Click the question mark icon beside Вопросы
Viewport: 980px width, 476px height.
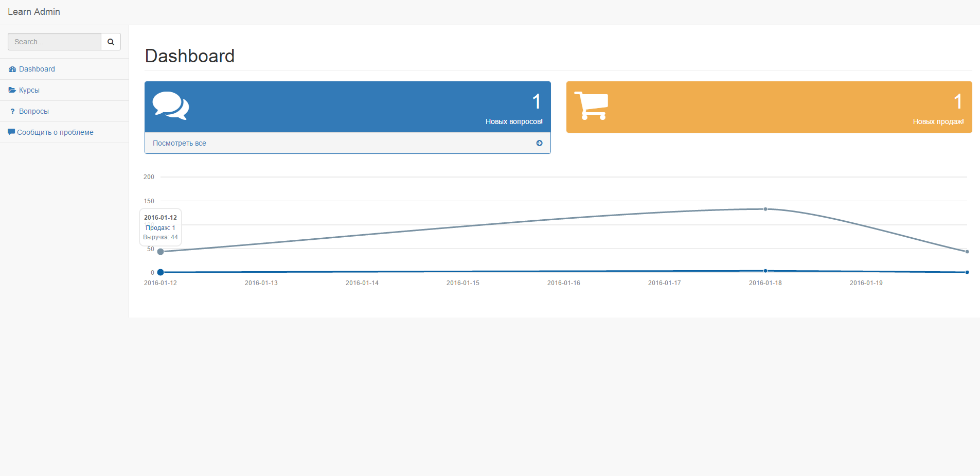[x=12, y=111]
